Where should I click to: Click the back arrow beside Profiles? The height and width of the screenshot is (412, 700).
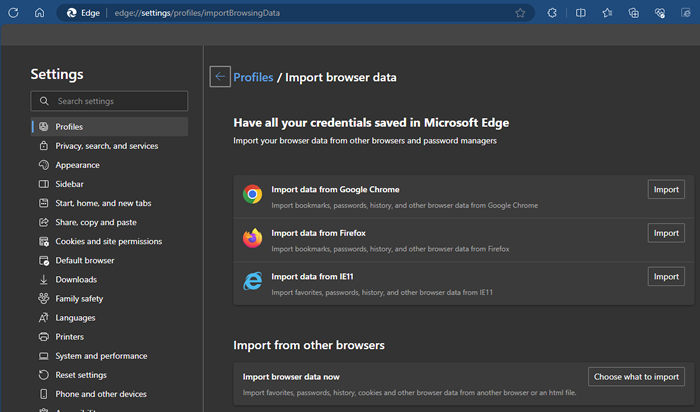coord(220,77)
